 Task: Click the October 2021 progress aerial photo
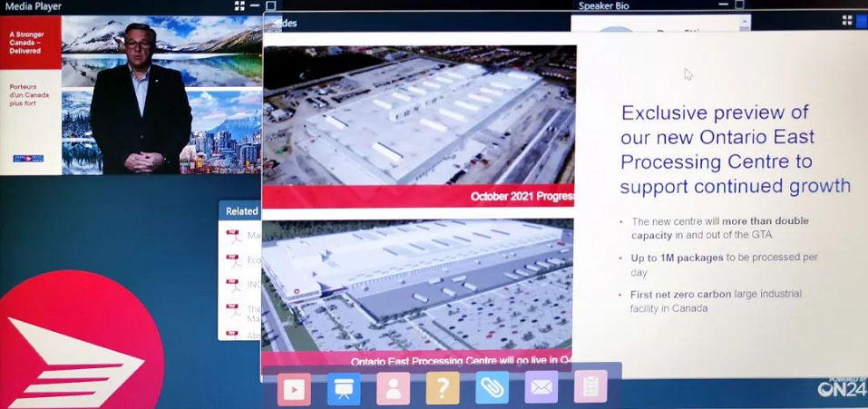[419, 115]
